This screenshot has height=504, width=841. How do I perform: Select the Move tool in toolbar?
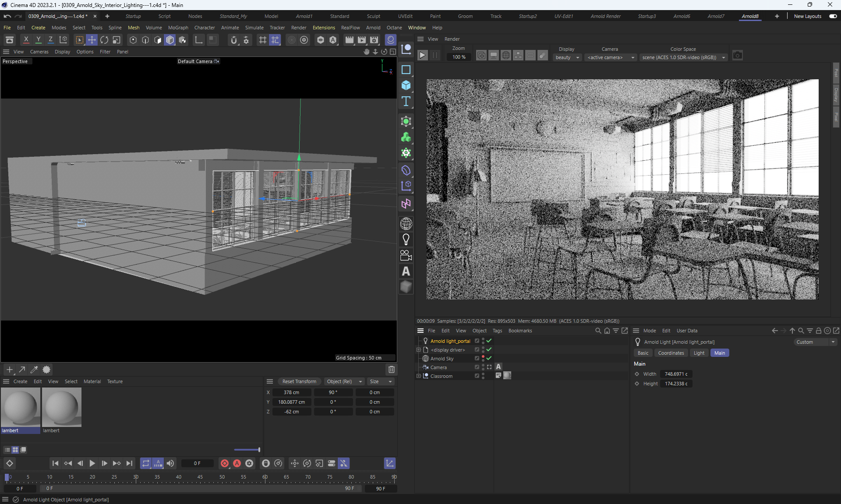pos(92,40)
